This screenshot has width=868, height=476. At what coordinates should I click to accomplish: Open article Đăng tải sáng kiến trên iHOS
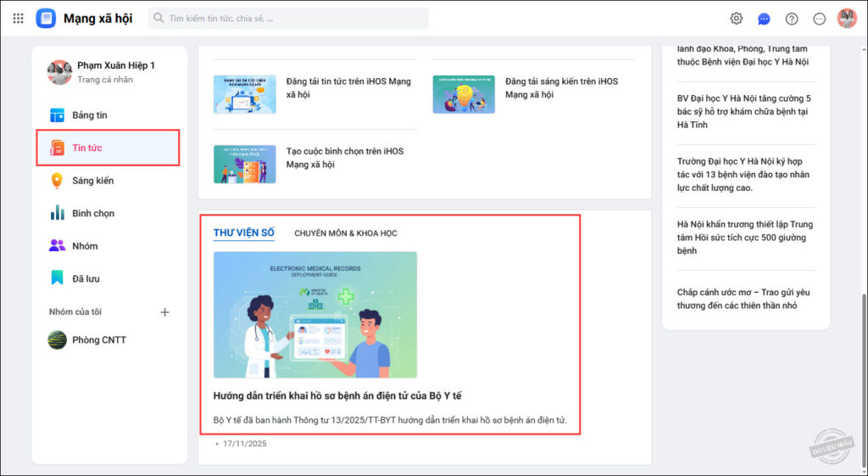pos(561,88)
